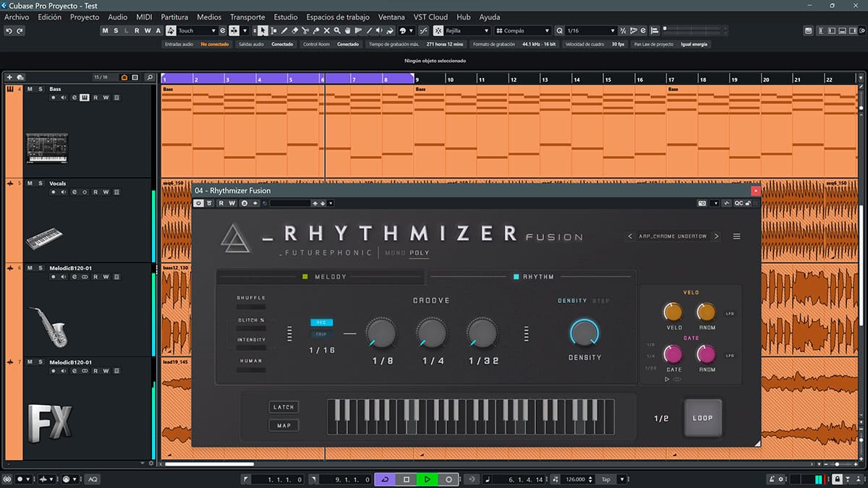This screenshot has width=868, height=488.
Task: Click the MAP button in Rhythmizer
Action: 284,425
